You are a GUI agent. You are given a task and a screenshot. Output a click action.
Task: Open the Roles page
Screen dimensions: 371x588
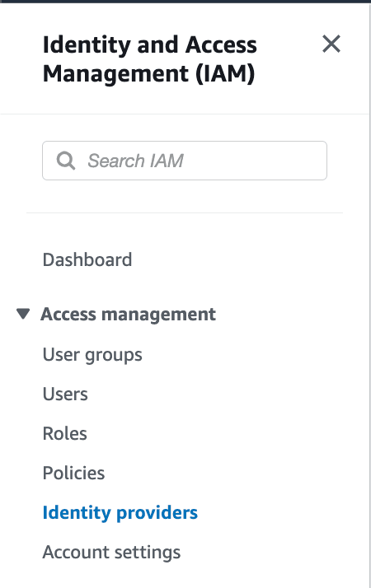[65, 433]
